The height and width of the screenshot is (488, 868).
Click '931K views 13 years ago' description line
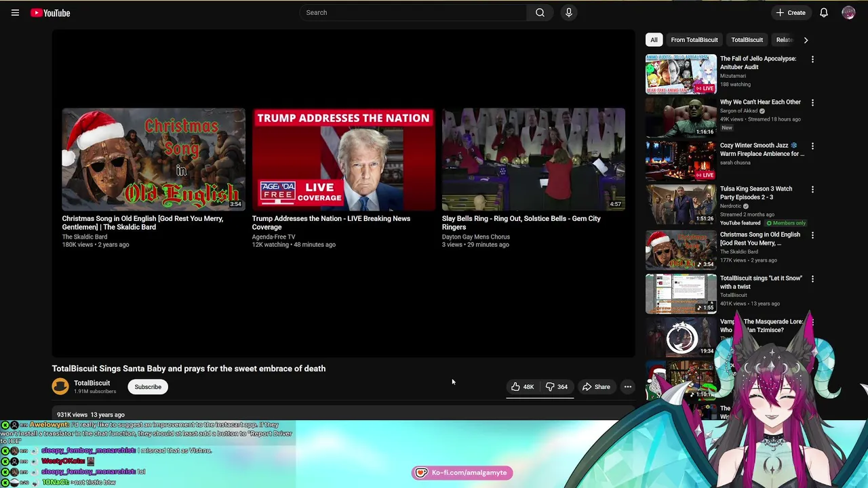pyautogui.click(x=91, y=414)
